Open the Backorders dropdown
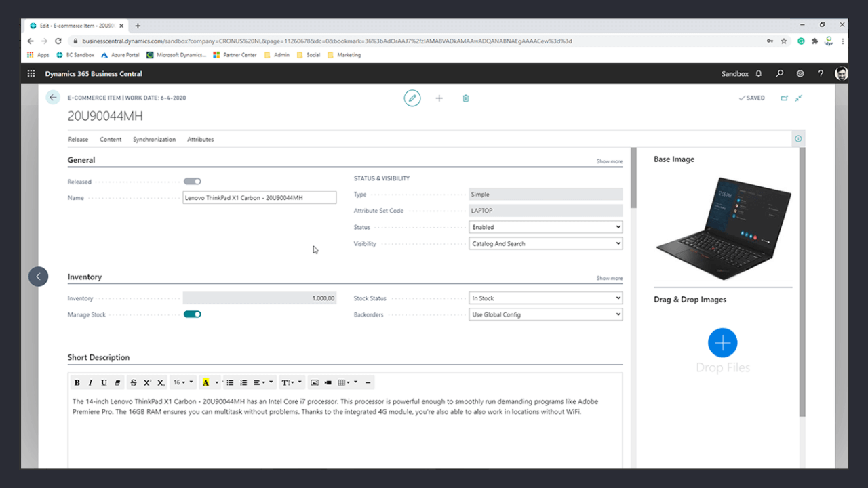868x488 pixels. [546, 314]
